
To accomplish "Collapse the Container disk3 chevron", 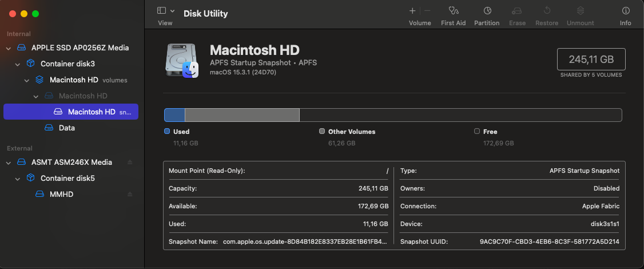I will point(18,64).
